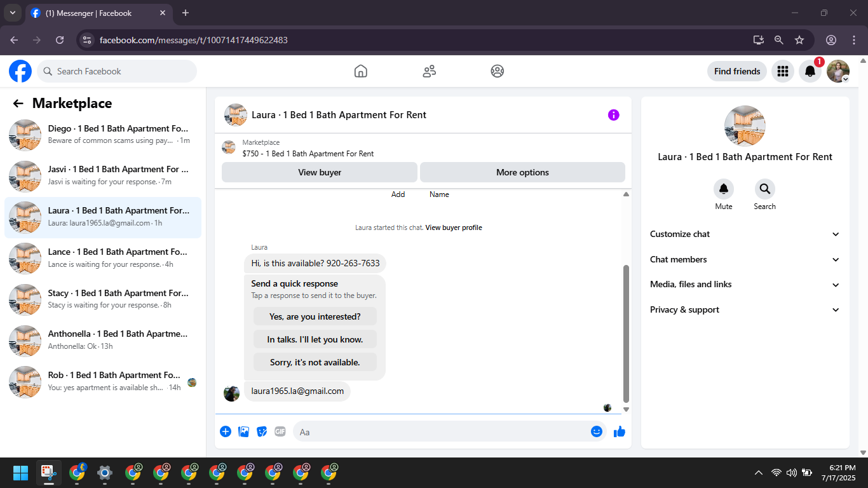The height and width of the screenshot is (488, 868).
Task: View site information icon in address bar
Action: pyautogui.click(x=88, y=40)
